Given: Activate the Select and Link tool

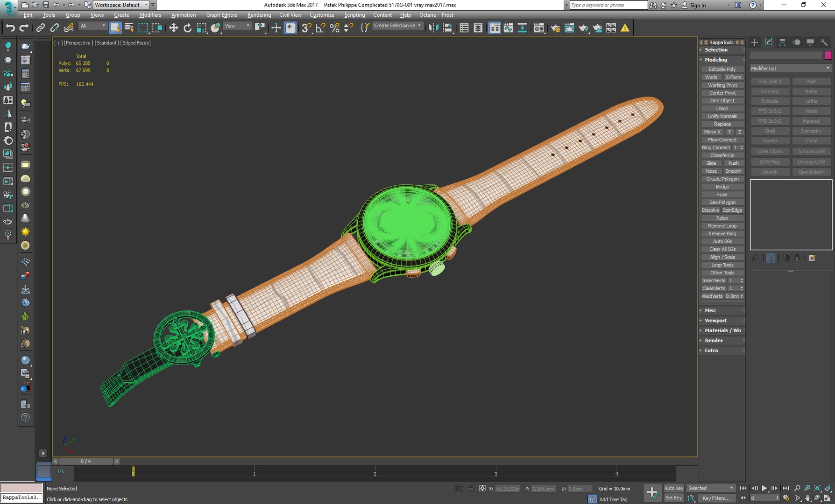Looking at the screenshot, I should 41,28.
